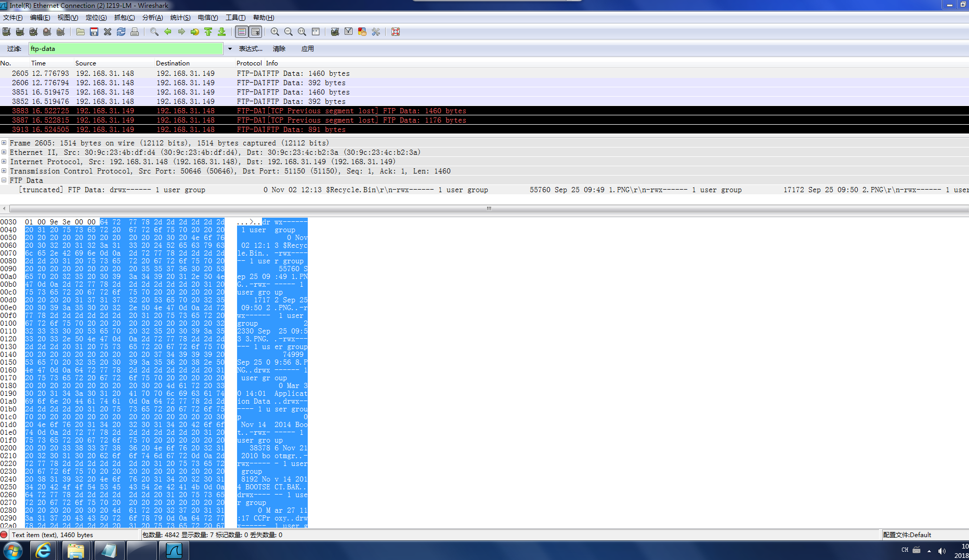Click the details pane horizontal scrollbar
Screen dimensions: 969x560
488,208
